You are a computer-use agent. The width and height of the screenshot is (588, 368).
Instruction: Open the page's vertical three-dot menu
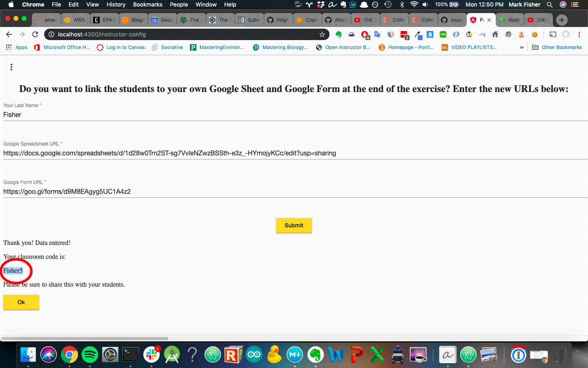pyautogui.click(x=11, y=67)
